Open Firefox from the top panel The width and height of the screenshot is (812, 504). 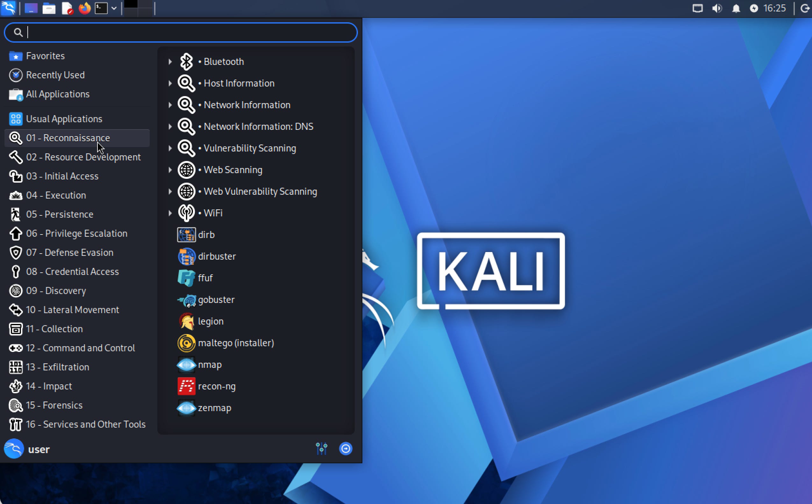84,8
